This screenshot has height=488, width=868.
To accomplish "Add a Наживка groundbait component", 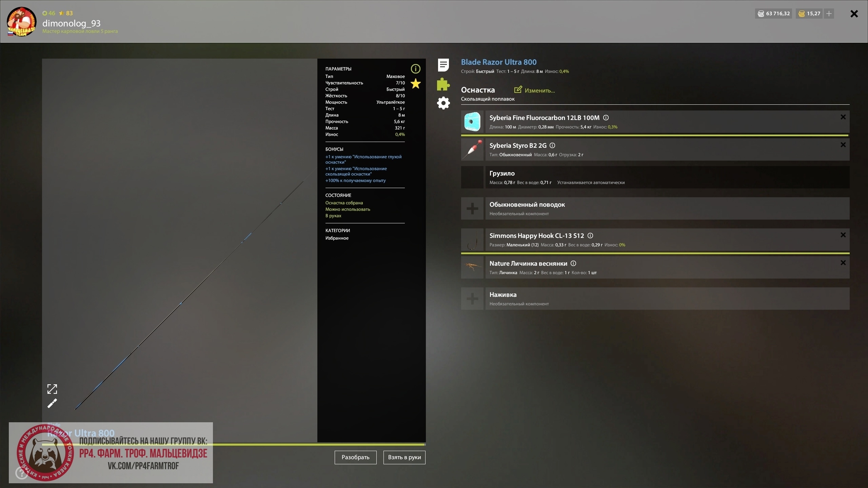I will tap(472, 299).
